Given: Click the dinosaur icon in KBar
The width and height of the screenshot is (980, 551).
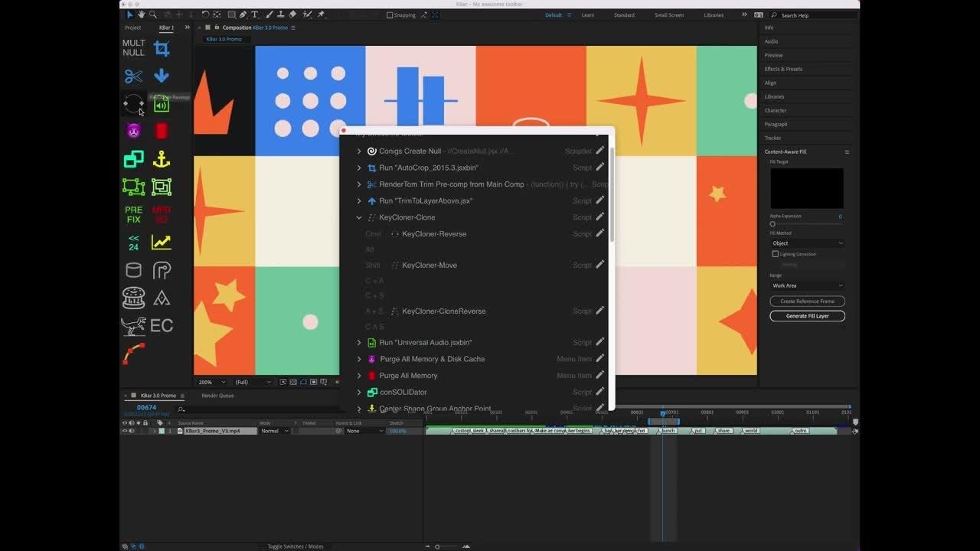Looking at the screenshot, I should point(133,326).
